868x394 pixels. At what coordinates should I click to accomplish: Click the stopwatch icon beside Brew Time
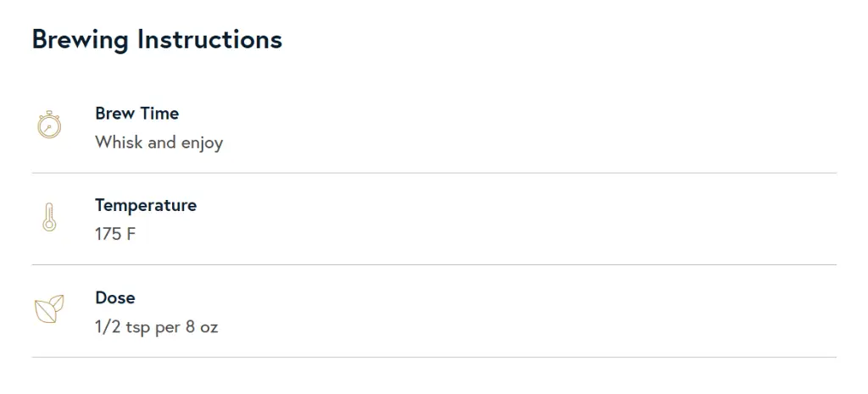(49, 125)
